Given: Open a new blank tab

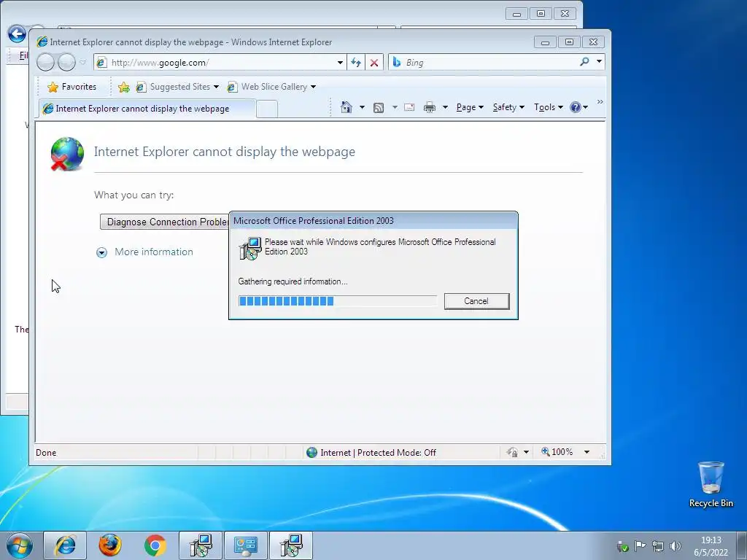Looking at the screenshot, I should pos(267,109).
